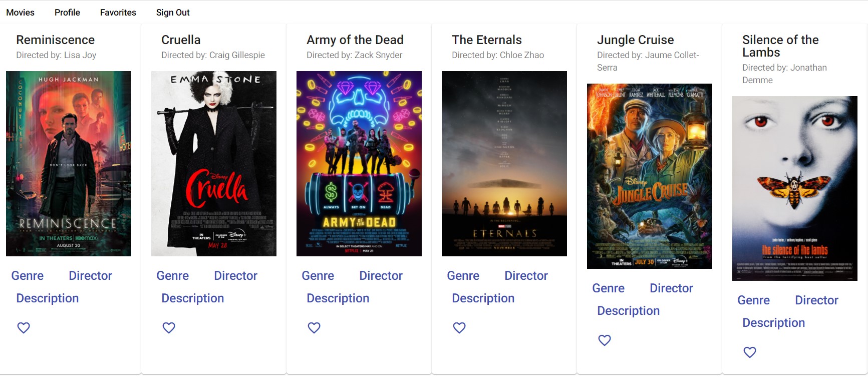Screen dimensions: 868x389
Task: Open the Movies menu item
Action: pos(20,12)
